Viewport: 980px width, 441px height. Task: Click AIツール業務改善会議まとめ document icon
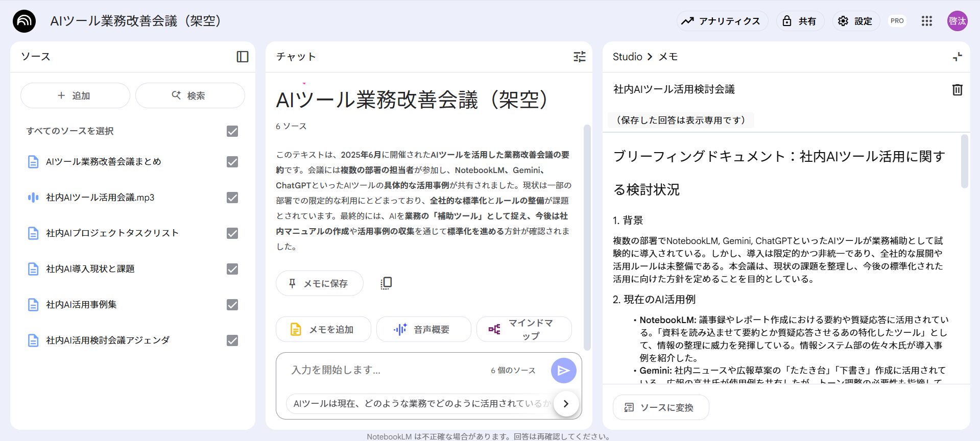click(x=33, y=162)
